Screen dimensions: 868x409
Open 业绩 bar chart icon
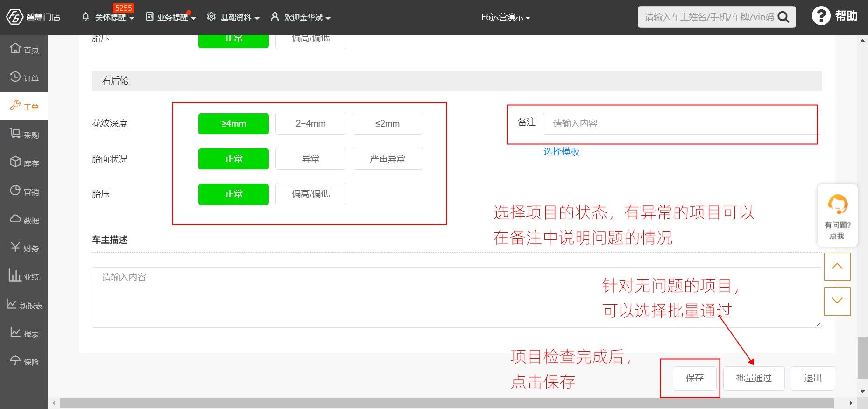14,275
